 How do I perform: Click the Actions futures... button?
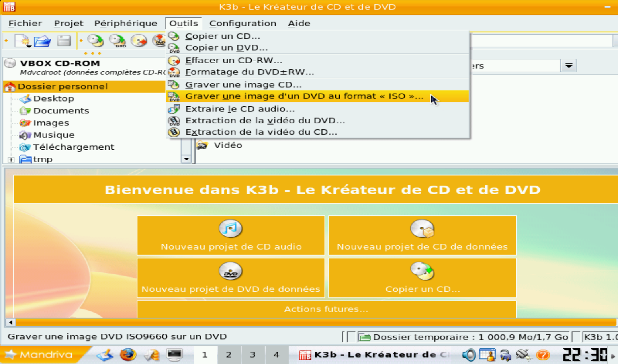[326, 309]
